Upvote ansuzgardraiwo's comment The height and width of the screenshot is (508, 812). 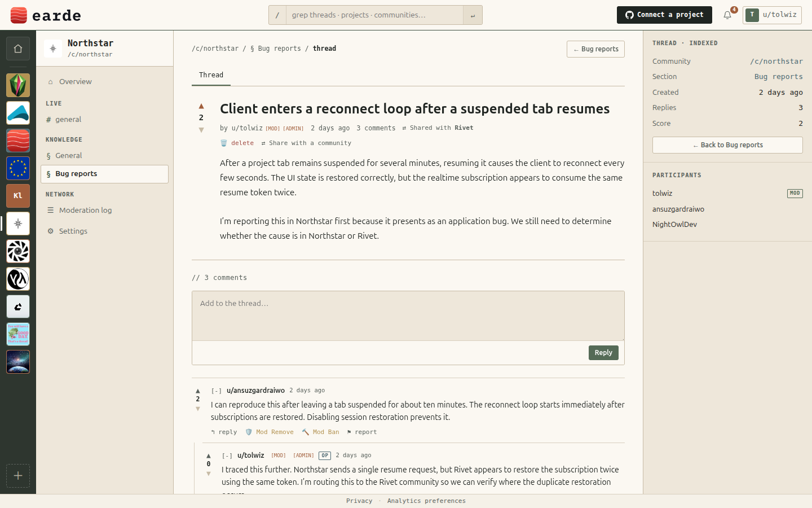(198, 391)
